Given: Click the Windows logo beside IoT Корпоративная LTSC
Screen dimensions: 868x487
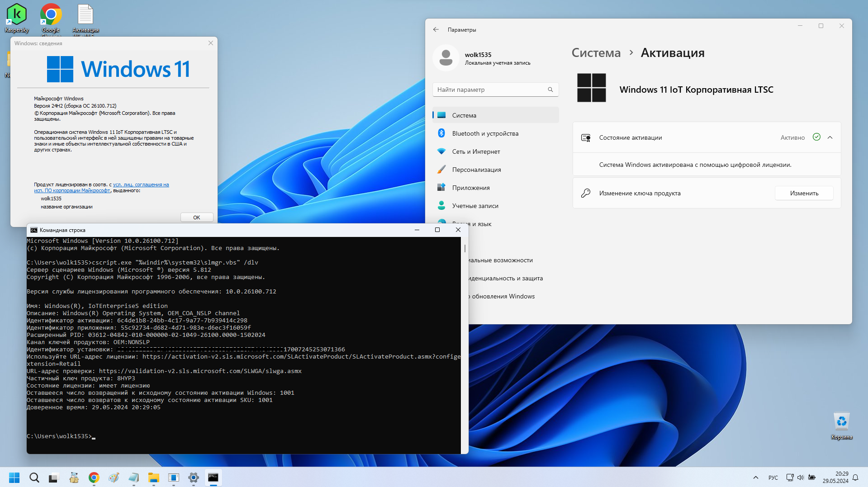Looking at the screenshot, I should click(x=592, y=88).
